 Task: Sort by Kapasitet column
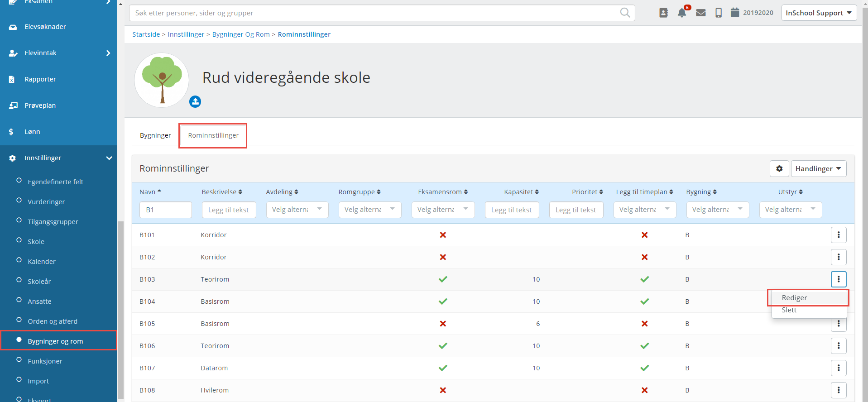521,192
